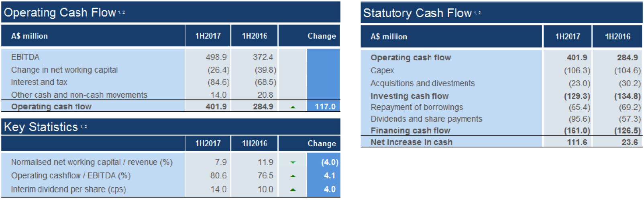644x201 pixels.
Task: Click the 1H2017 header in Key Statistics table
Action: point(208,144)
